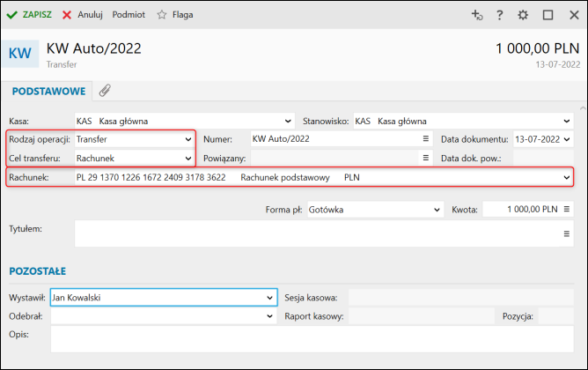The height and width of the screenshot is (370, 588).
Task: Open the list menu icon in the Numer field
Action: click(424, 139)
